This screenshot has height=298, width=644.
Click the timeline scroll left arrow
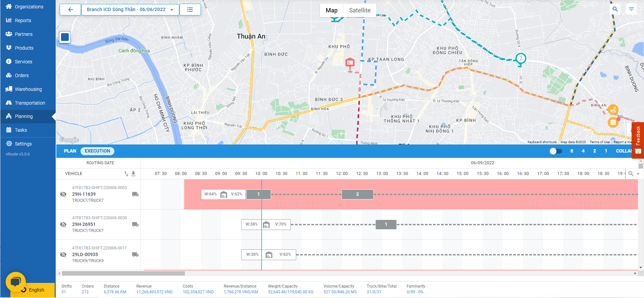click(59, 274)
